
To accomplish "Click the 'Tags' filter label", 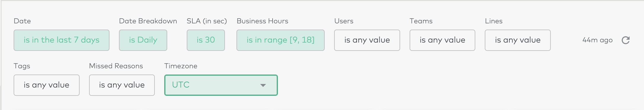I will pos(22,66).
